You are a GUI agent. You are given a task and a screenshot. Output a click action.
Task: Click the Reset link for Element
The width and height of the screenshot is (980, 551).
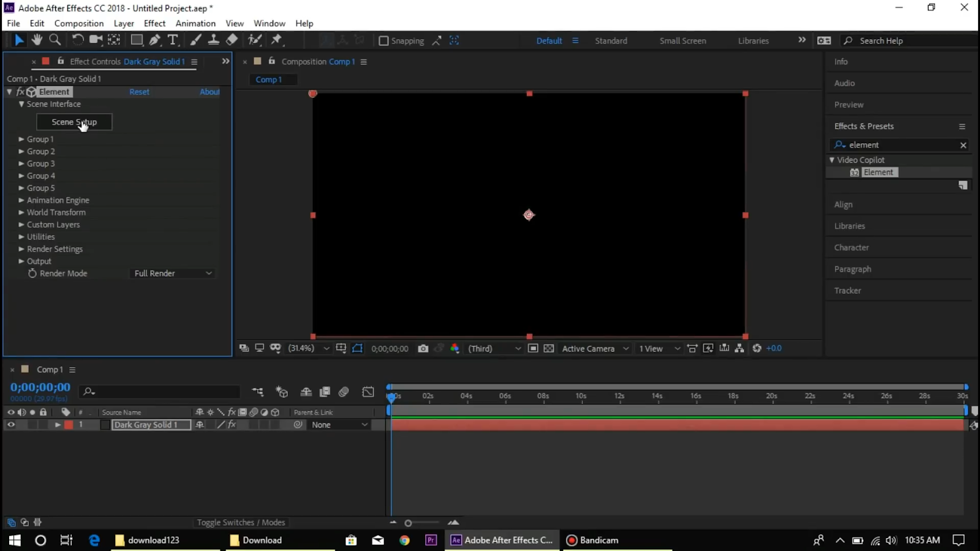[x=139, y=92]
